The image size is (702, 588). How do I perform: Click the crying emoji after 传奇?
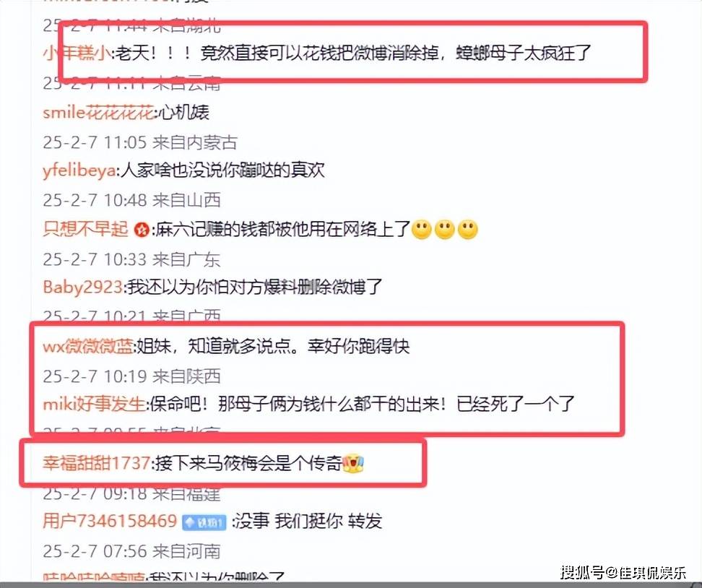pyautogui.click(x=352, y=463)
